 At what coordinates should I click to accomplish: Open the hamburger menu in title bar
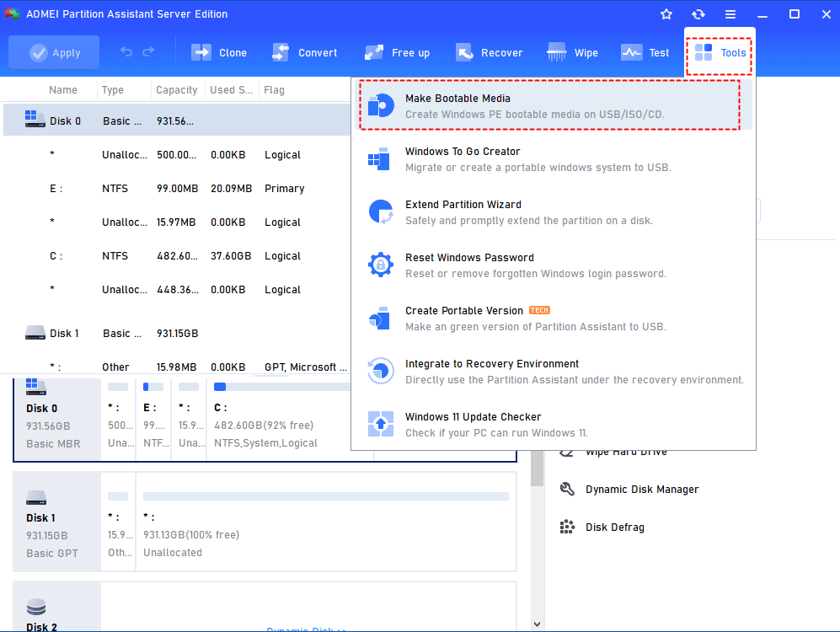pos(730,14)
